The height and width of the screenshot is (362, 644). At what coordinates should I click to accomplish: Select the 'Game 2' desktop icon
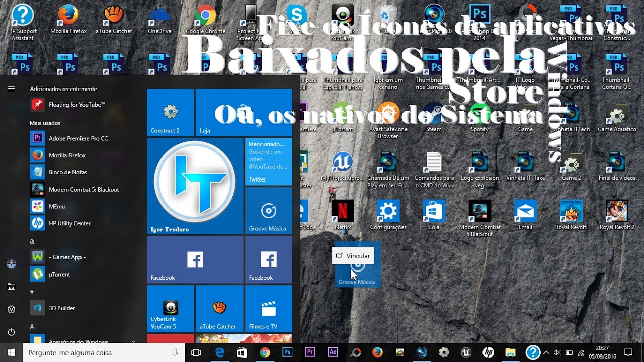click(571, 166)
